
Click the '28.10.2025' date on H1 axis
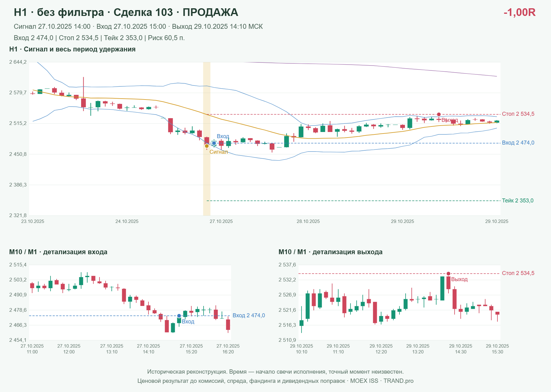click(308, 221)
